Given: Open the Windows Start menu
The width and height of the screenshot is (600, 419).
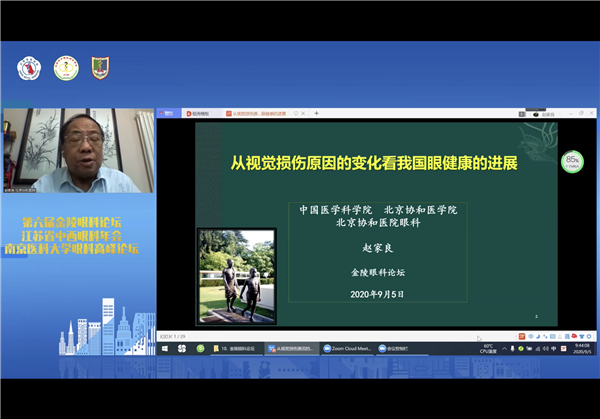Looking at the screenshot, I should click(165, 349).
